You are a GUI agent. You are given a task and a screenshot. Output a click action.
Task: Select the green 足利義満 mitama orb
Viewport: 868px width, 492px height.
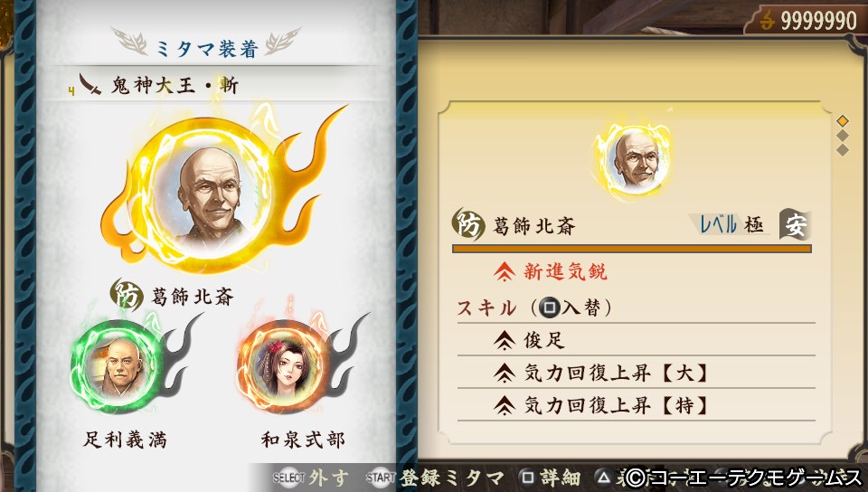[118, 365]
